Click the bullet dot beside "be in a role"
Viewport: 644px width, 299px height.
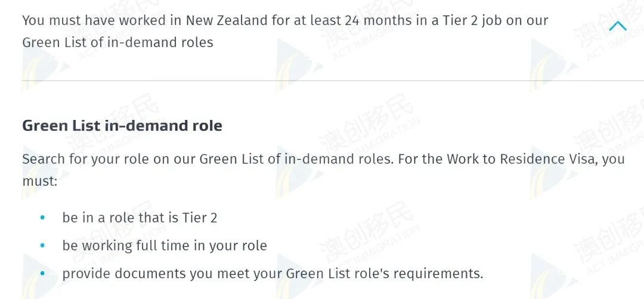(42, 218)
